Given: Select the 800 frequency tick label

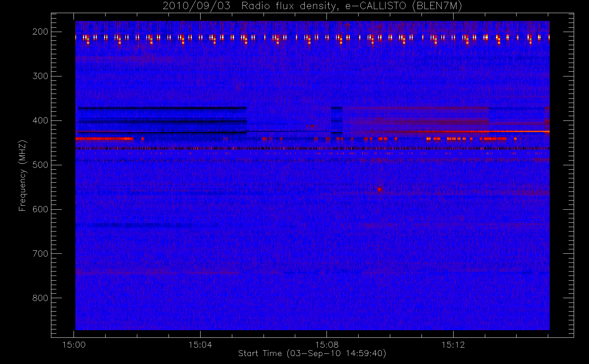Looking at the screenshot, I should click(40, 298).
